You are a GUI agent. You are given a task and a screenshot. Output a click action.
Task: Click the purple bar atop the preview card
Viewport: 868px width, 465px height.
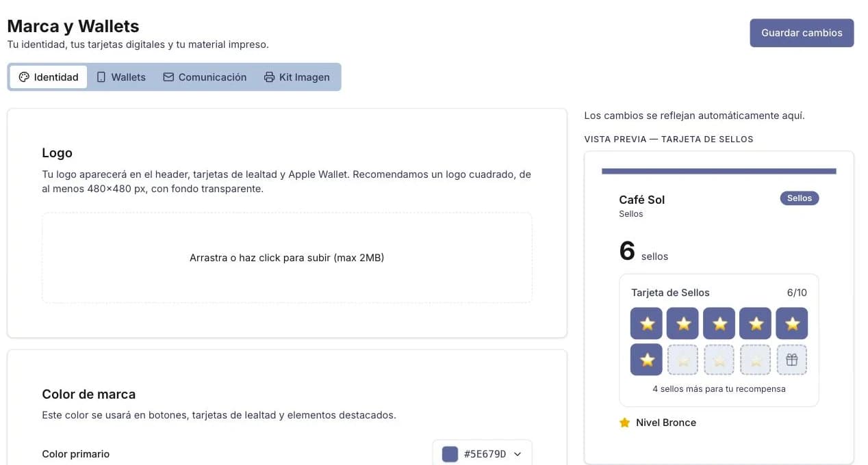point(719,171)
